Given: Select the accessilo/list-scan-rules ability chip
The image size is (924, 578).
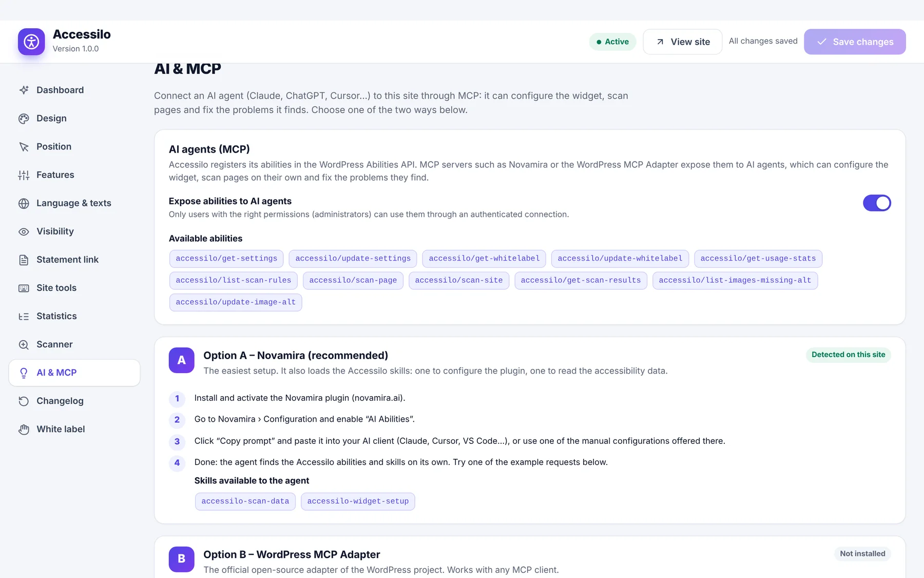Looking at the screenshot, I should point(234,281).
